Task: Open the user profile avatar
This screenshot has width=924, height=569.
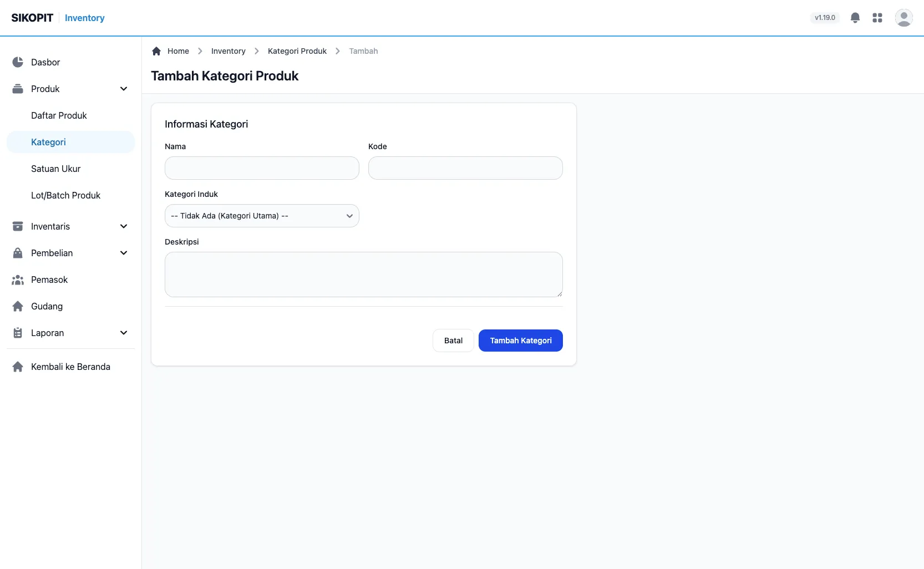Action: tap(904, 18)
